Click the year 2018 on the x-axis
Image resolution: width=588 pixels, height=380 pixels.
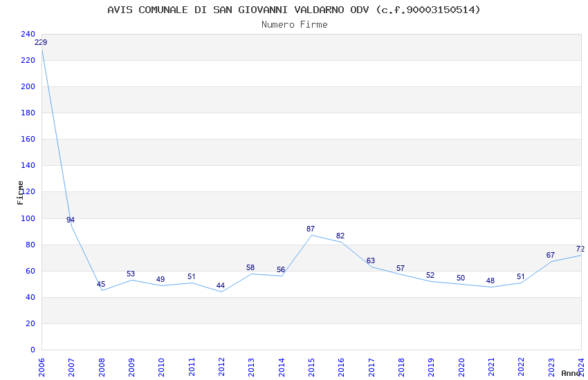(401, 368)
